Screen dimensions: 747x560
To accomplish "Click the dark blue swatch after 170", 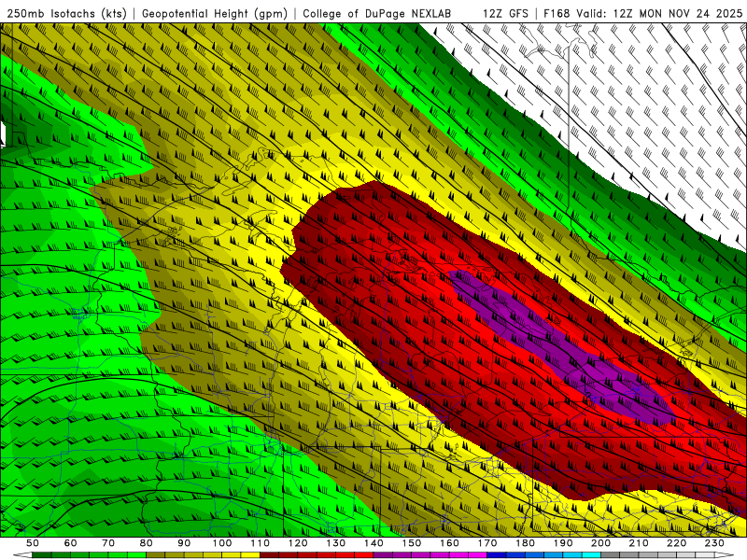I will [497, 555].
